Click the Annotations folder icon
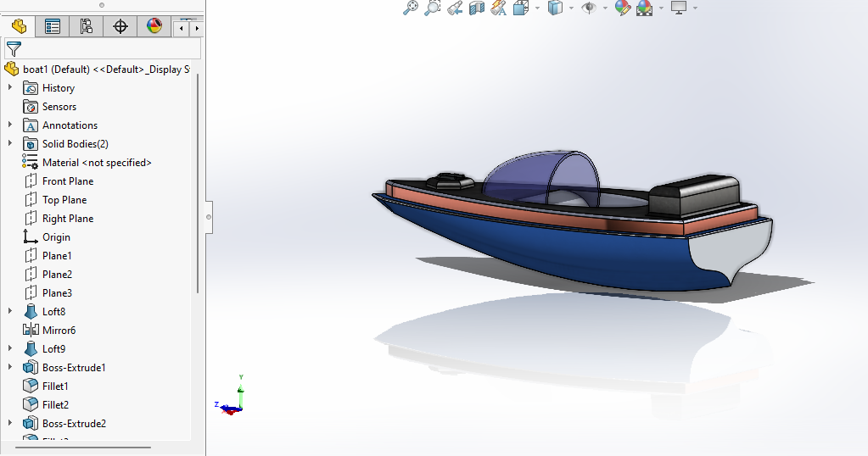 (31, 125)
